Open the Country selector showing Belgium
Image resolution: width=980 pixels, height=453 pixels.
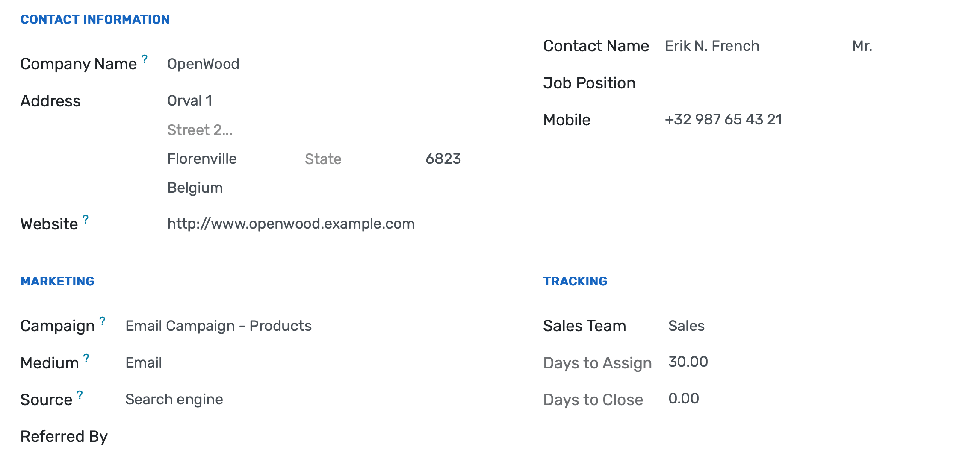pyautogui.click(x=195, y=187)
